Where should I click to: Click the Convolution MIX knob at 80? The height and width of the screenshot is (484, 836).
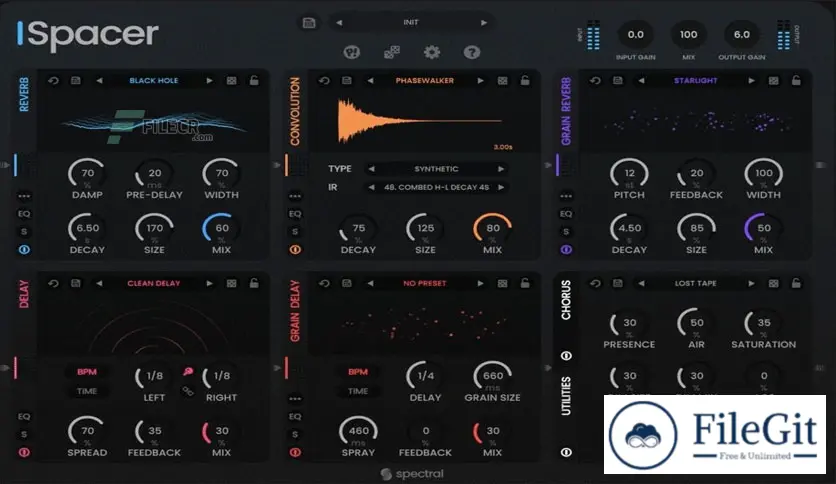tap(492, 229)
